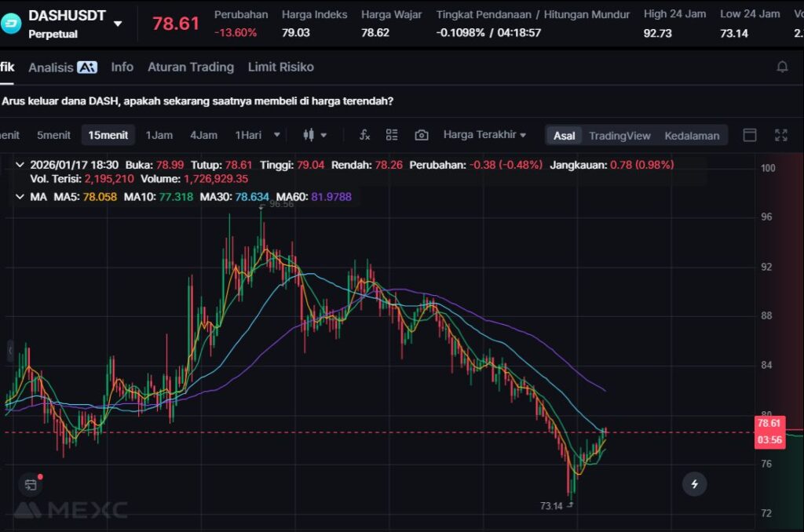This screenshot has width=804, height=532.
Task: Expand the Harga Terakhir price dropdown
Action: [x=484, y=135]
